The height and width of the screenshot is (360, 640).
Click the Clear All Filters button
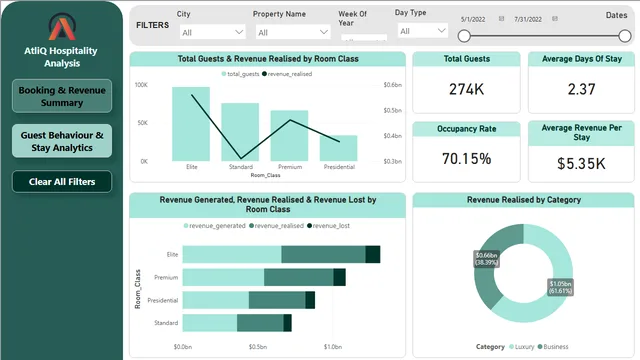point(62,182)
